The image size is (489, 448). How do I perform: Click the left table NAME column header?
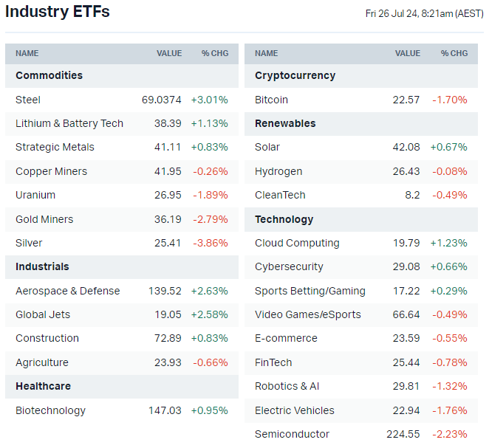pyautogui.click(x=27, y=53)
